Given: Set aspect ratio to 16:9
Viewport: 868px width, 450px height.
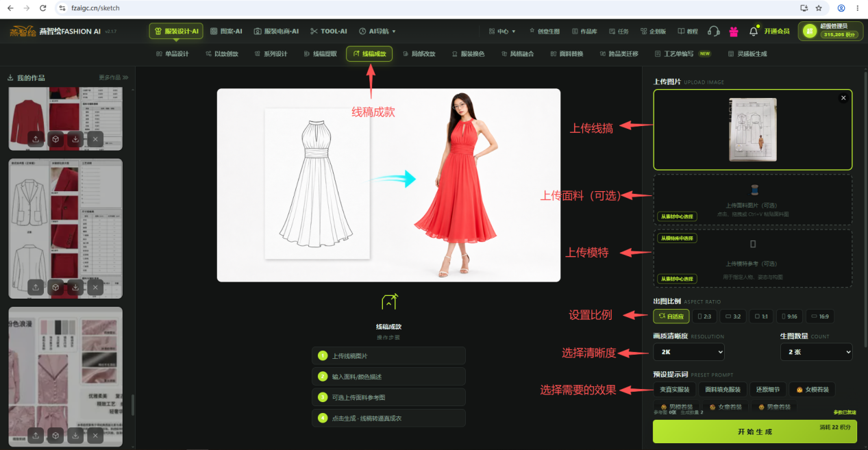Looking at the screenshot, I should click(819, 316).
